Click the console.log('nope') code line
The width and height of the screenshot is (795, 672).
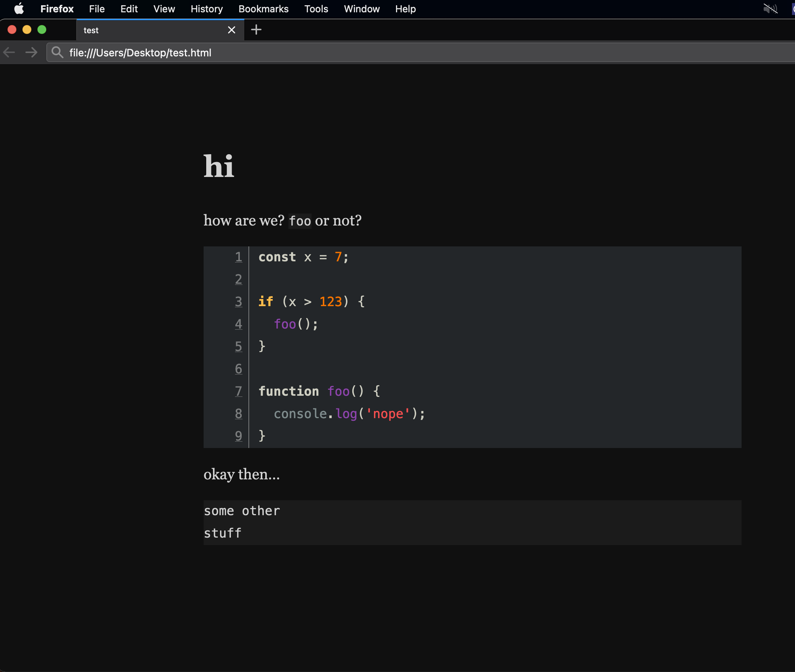[x=349, y=414]
